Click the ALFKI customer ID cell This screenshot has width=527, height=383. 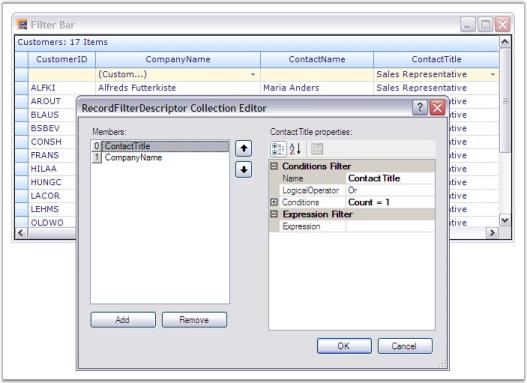pyautogui.click(x=62, y=88)
